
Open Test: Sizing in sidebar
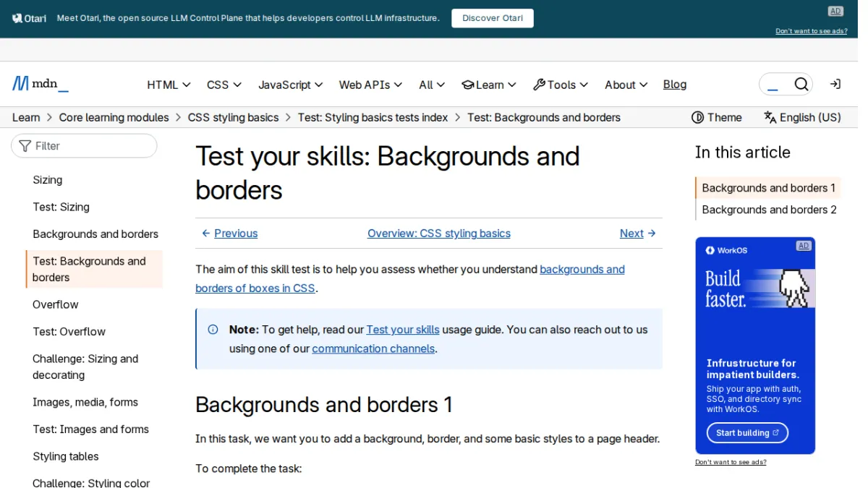pos(61,207)
